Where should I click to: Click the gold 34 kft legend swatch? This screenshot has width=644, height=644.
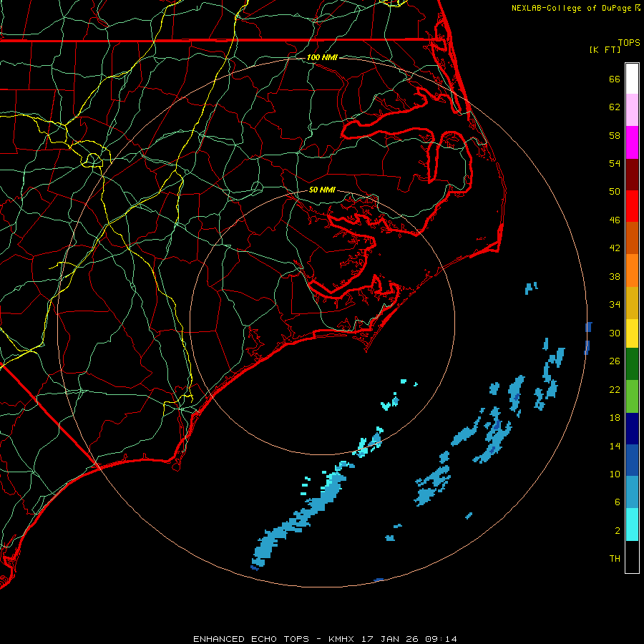click(632, 303)
